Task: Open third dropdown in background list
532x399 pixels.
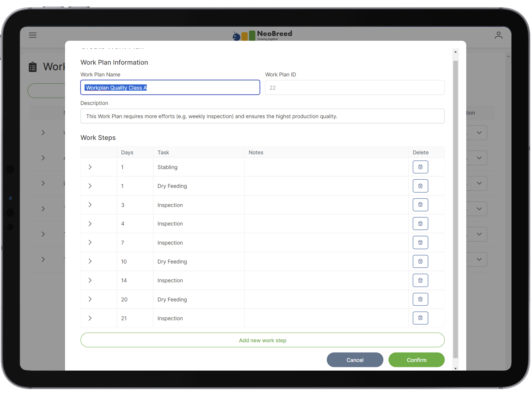Action: pos(479,183)
